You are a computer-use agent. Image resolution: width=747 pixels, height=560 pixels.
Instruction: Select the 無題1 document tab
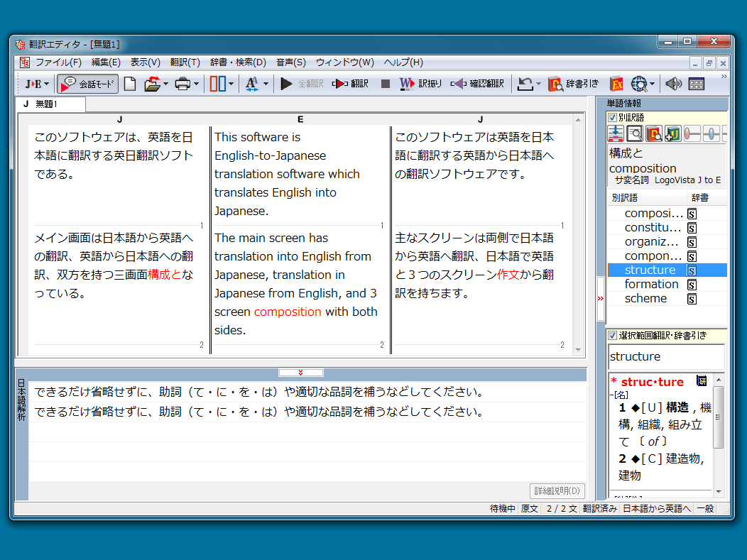[51, 104]
